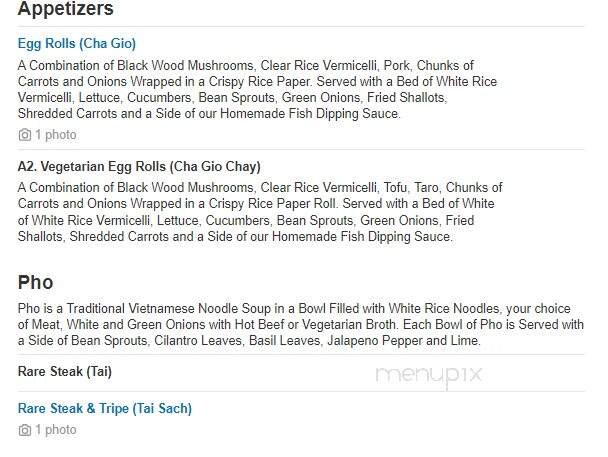Select the Rare Steak (Tai) menu item
608x457 pixels.
(64, 372)
